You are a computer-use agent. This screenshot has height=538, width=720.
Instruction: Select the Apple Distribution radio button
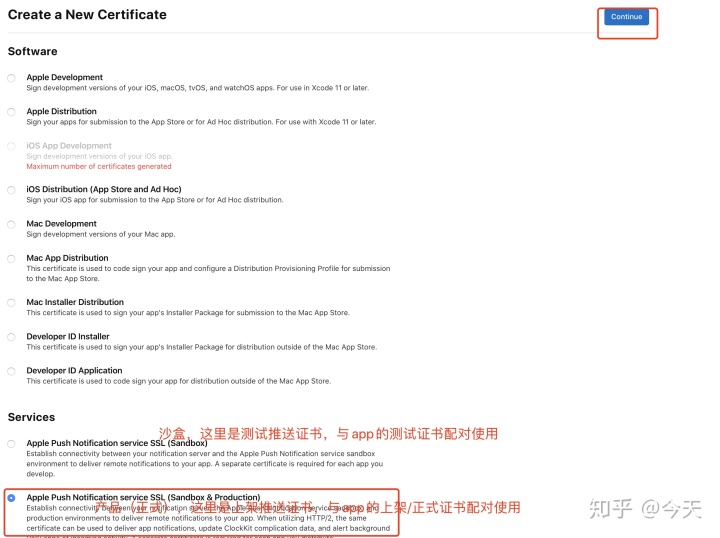[x=11, y=112]
